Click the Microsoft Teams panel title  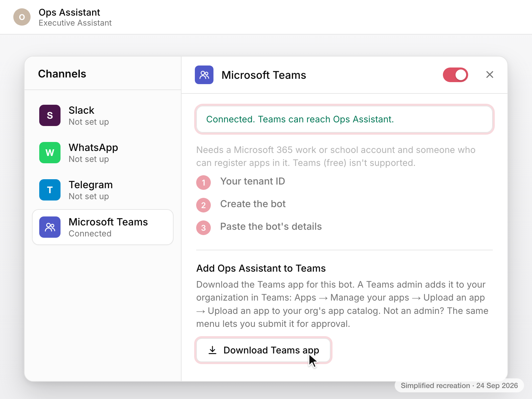click(264, 75)
